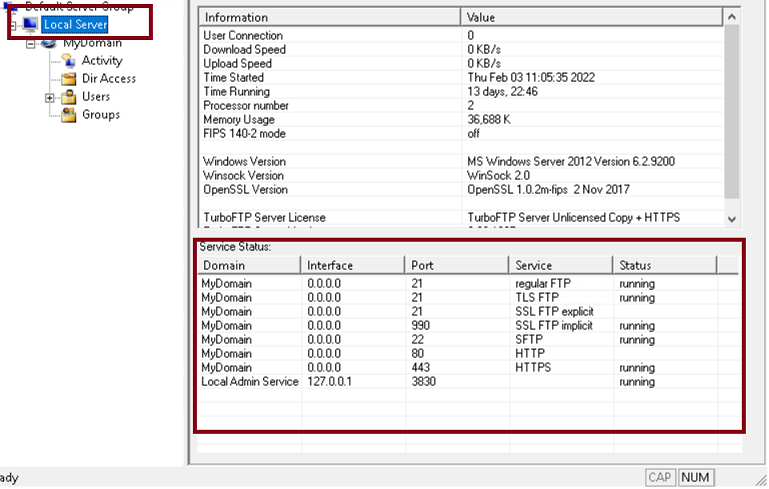Select the SSL FTP implicit service row

468,326
